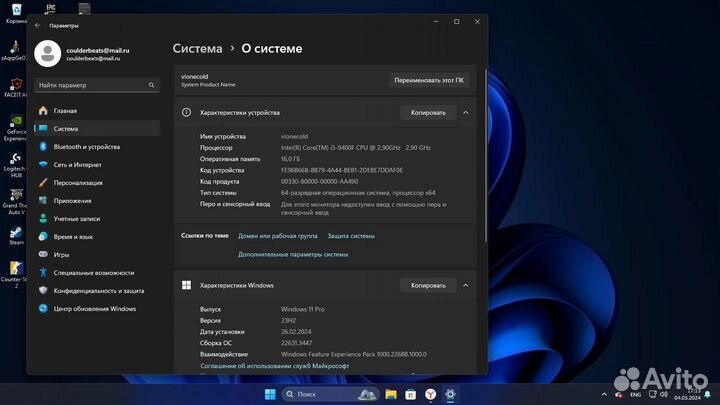Image resolution: width=720 pixels, height=405 pixels.
Task: Open Соглашение об использовании служб Майкрософт
Action: (x=275, y=366)
